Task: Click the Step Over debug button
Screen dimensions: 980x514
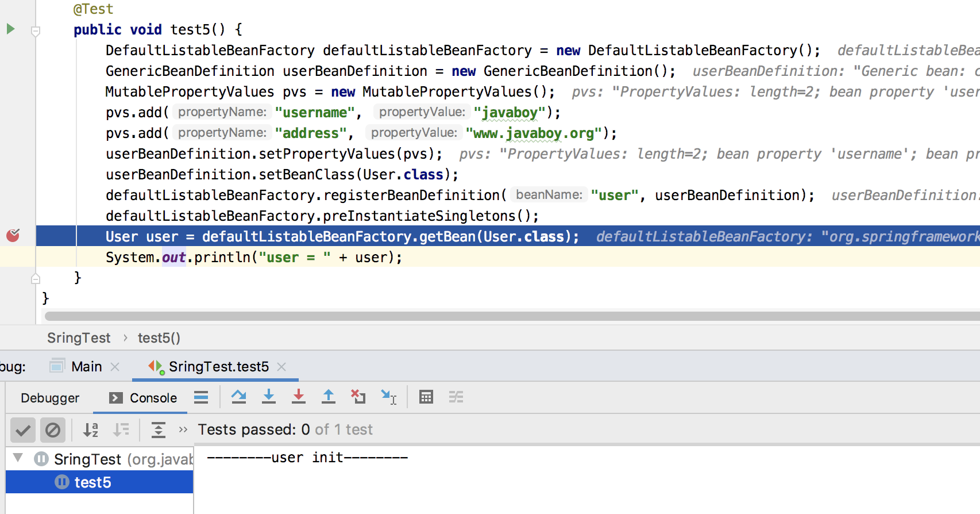Action: point(239,397)
